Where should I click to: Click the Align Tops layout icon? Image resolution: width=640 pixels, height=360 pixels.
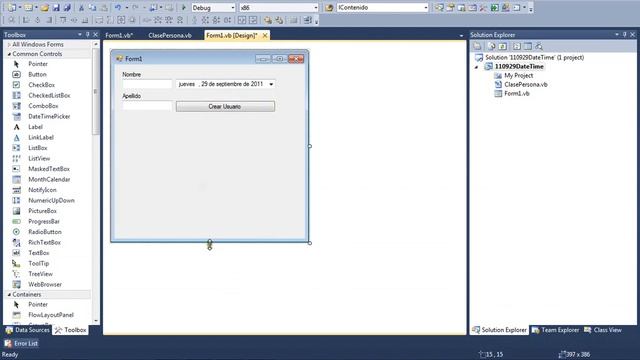click(x=63, y=20)
